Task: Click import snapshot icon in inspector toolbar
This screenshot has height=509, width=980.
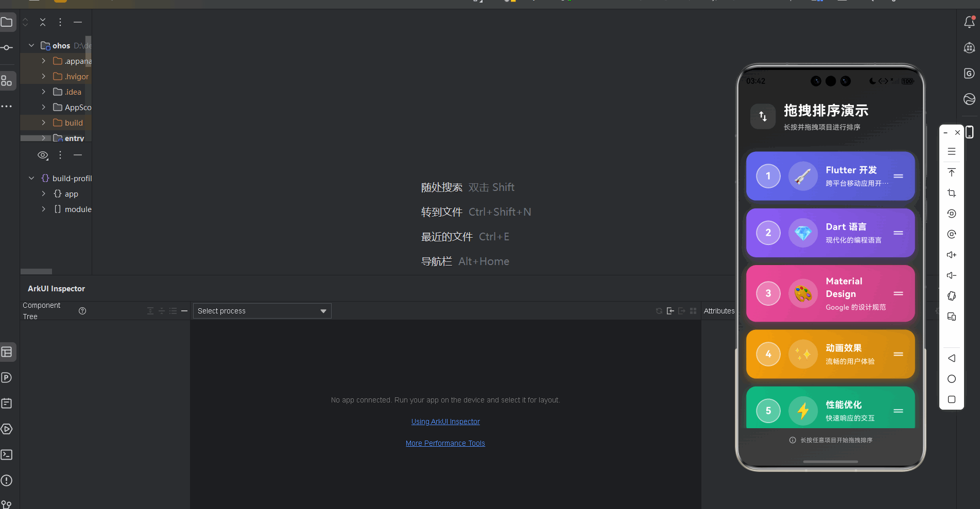Action: (670, 311)
